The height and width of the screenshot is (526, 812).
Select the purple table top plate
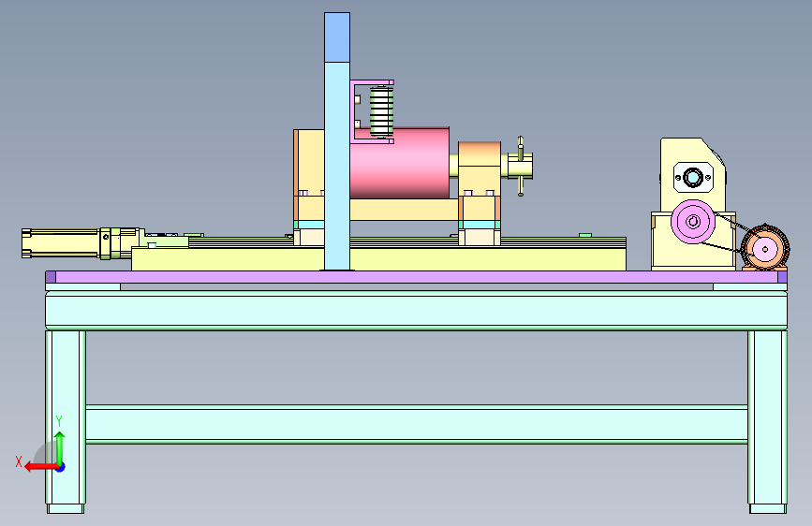coord(417,277)
